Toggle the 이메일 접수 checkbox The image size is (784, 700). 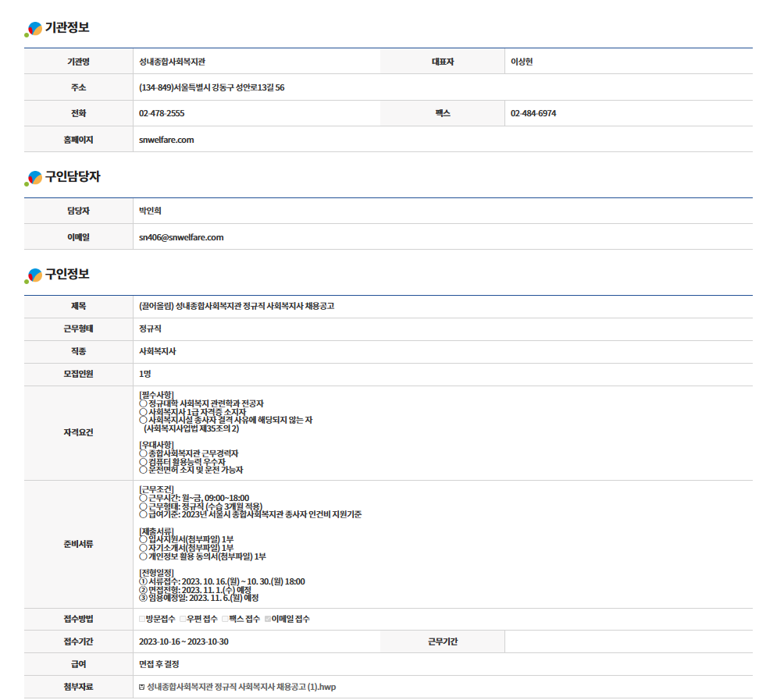point(268,620)
